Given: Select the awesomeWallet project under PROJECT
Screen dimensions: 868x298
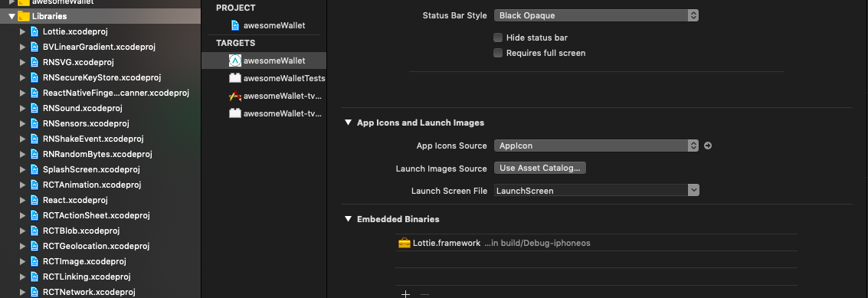Looking at the screenshot, I should pos(264,25).
